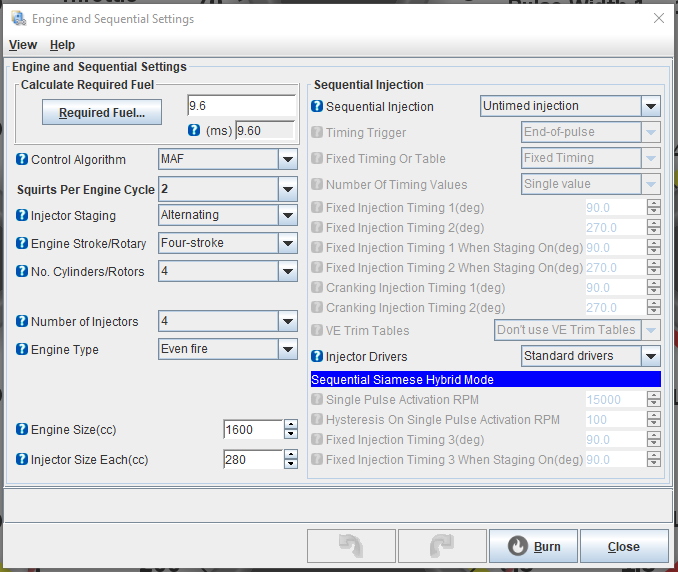This screenshot has height=572, width=678.
Task: Click the Number Of Timing Values Single value dropdown
Action: pos(591,184)
